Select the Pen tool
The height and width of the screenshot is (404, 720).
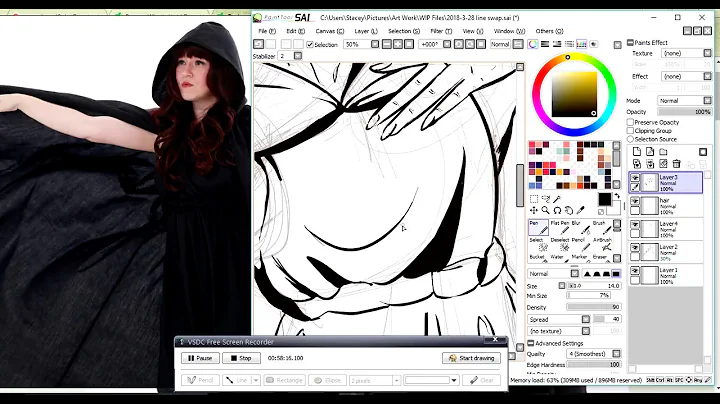[538, 227]
